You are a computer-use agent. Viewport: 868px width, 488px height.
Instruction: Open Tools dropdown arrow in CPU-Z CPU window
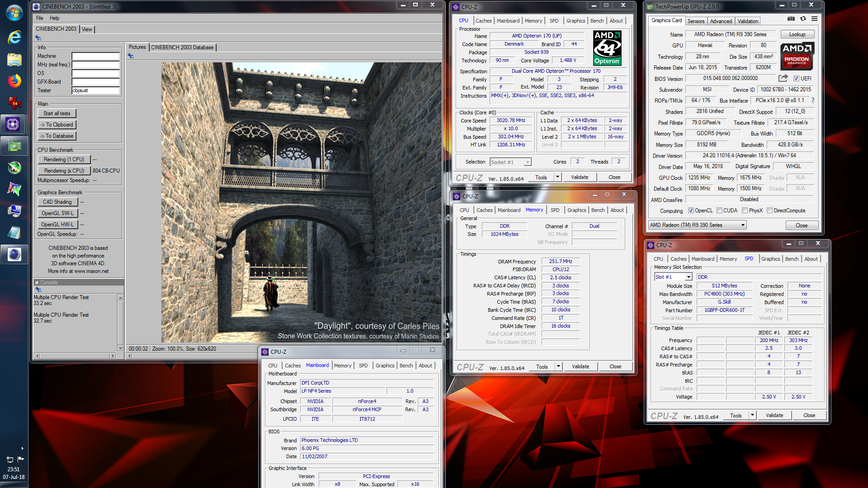[557, 177]
